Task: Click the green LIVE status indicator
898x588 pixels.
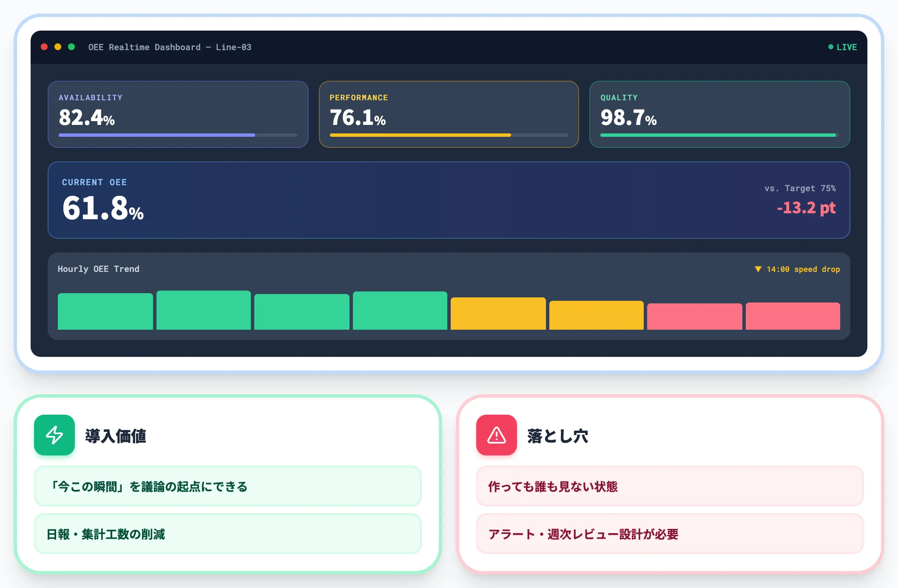Action: (842, 47)
